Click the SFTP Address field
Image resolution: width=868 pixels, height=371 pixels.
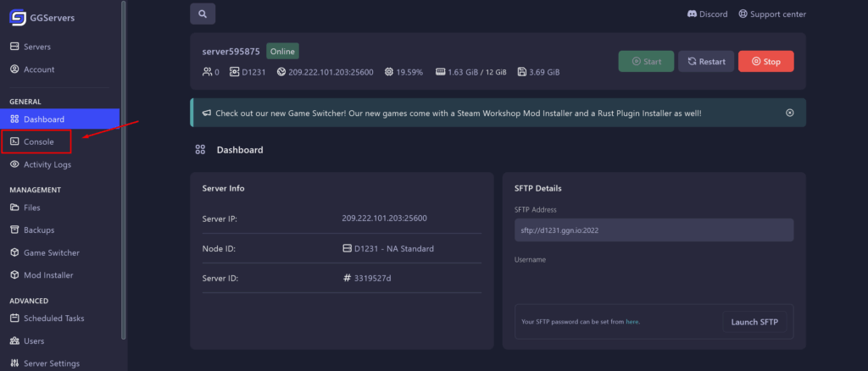coord(653,230)
